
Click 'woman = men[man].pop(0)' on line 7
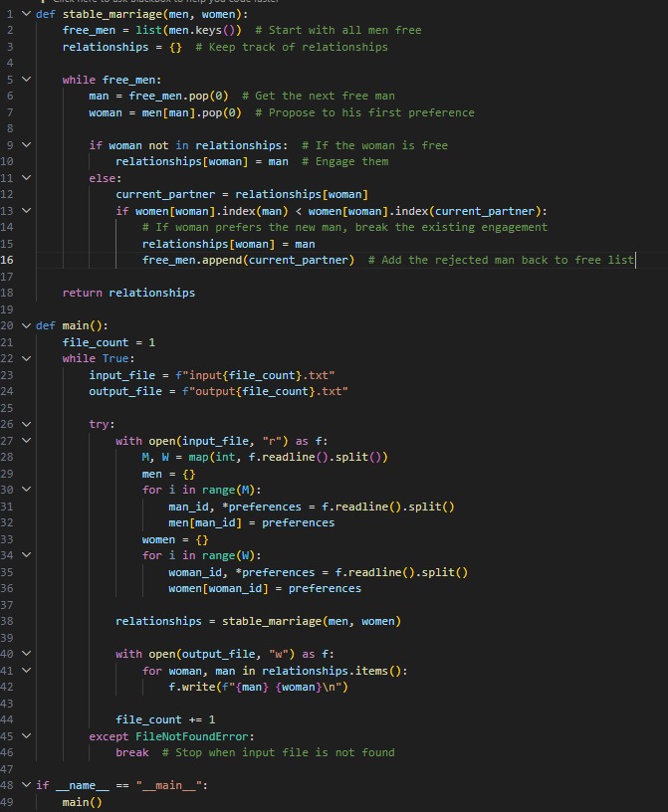point(165,112)
